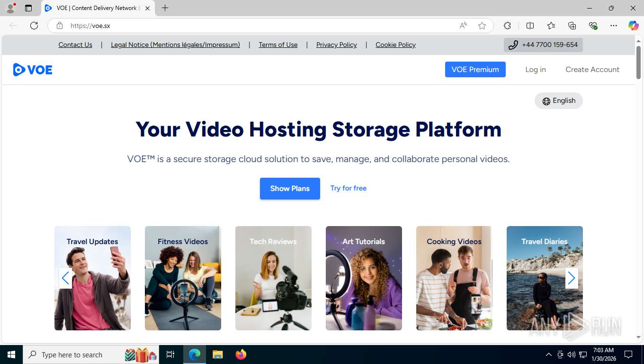Click the Edge icon on the taskbar

click(195, 355)
